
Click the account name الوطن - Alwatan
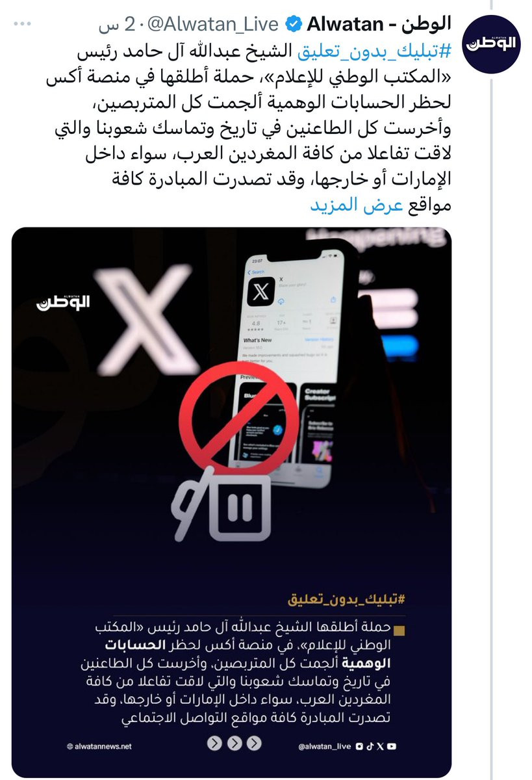(378, 25)
